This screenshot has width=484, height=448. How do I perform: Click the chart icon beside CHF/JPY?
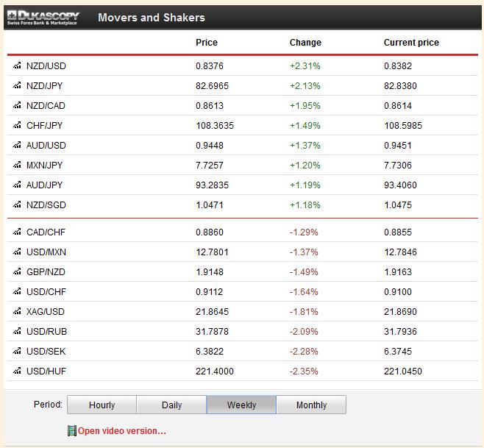[17, 125]
